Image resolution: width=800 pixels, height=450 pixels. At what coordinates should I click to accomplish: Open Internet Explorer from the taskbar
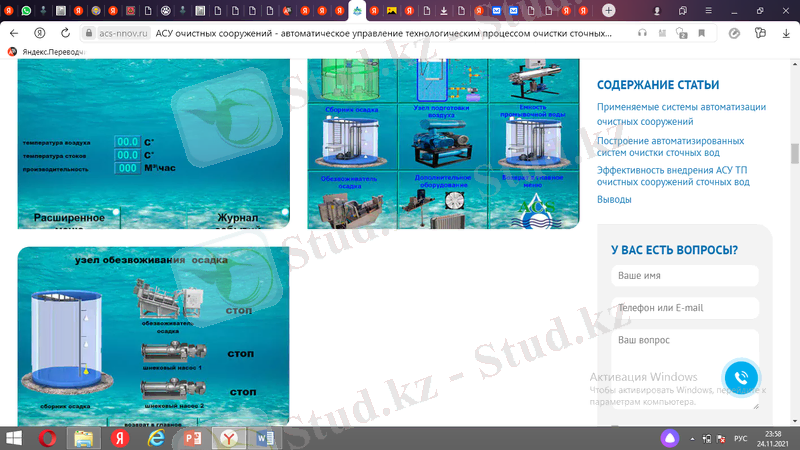[x=156, y=438]
